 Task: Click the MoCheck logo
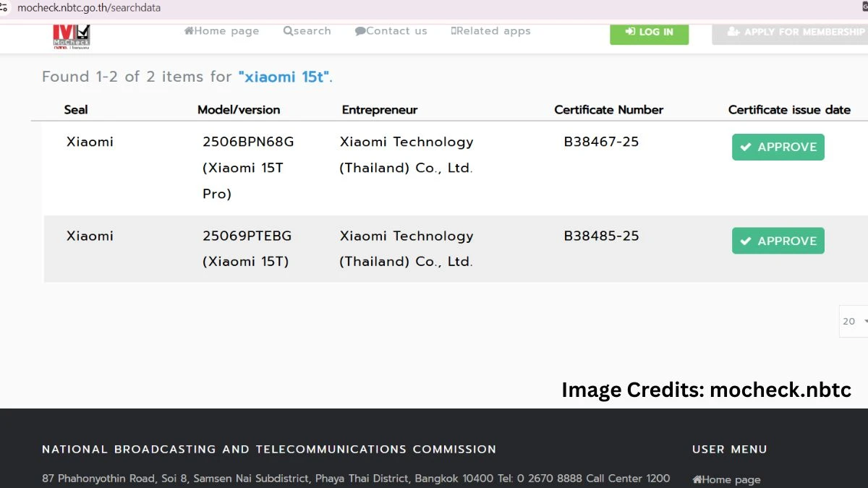pyautogui.click(x=72, y=36)
